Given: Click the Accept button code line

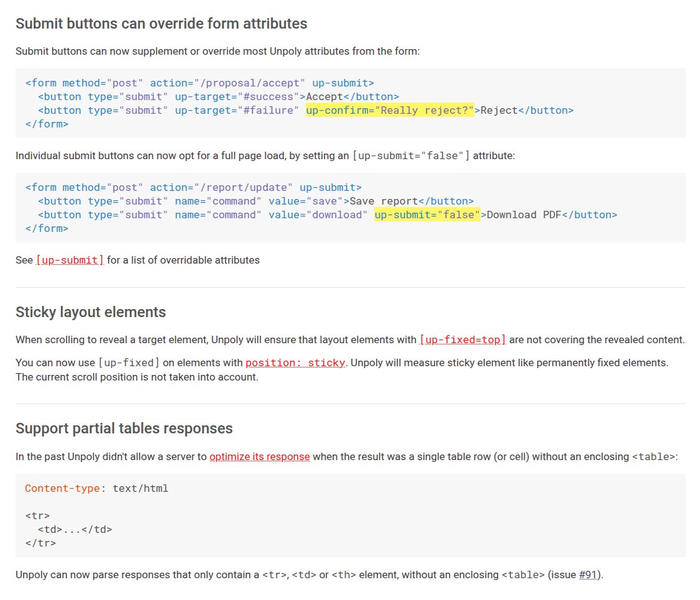Looking at the screenshot, I should tap(218, 97).
